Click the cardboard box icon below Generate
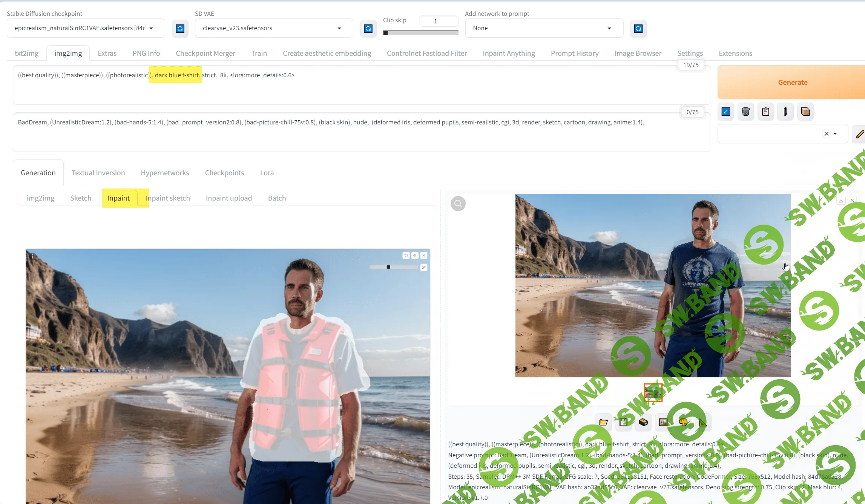Image resolution: width=865 pixels, height=504 pixels. 805,112
